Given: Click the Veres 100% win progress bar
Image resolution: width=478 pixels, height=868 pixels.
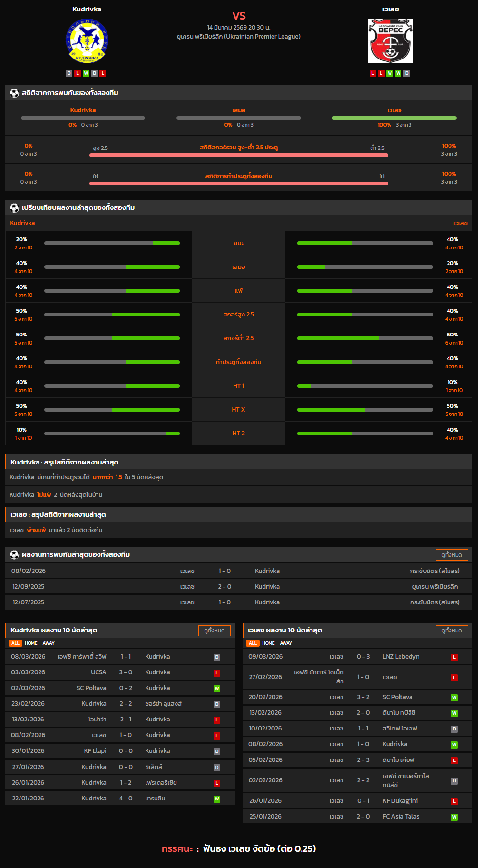Looking at the screenshot, I should (394, 118).
